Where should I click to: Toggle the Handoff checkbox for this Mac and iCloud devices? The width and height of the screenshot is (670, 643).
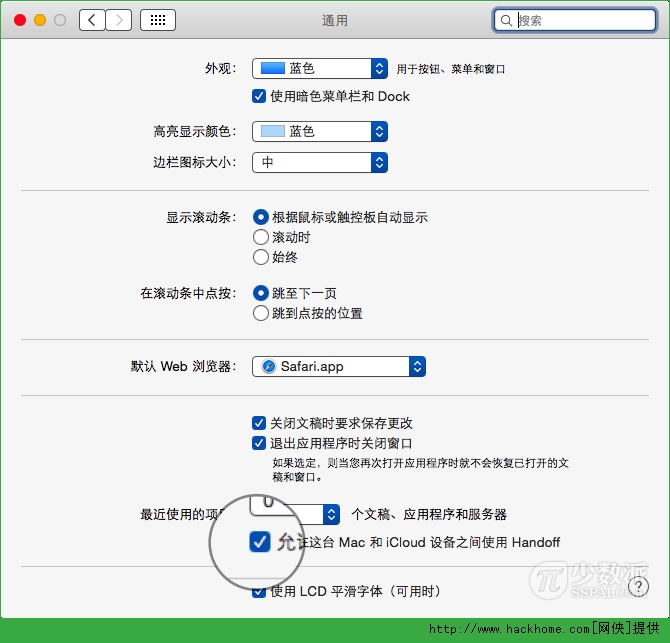[x=260, y=542]
